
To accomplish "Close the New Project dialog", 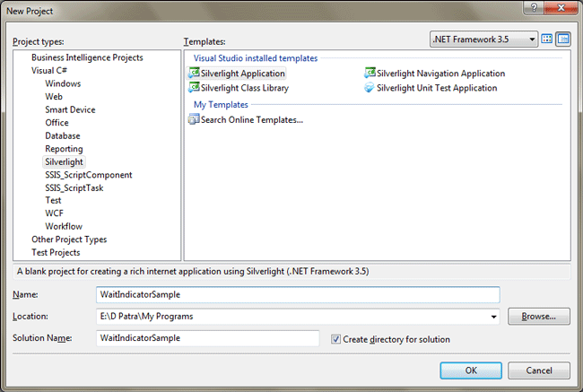I will tap(561, 7).
